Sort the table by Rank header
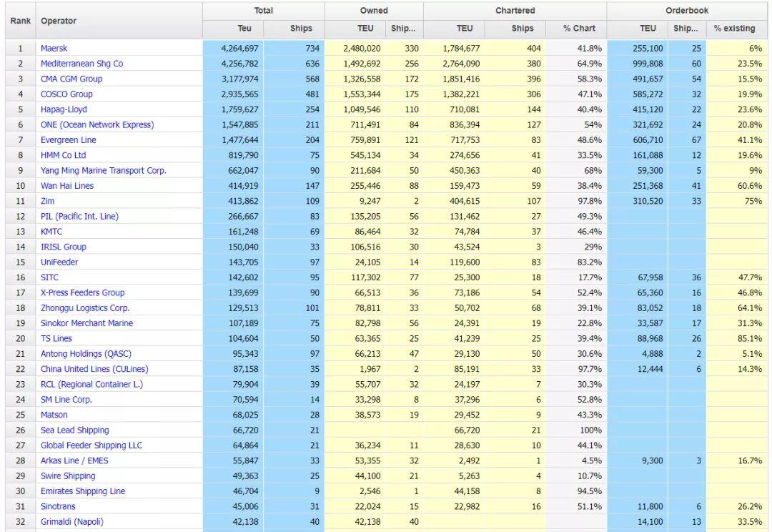The height and width of the screenshot is (532, 772). (19, 21)
